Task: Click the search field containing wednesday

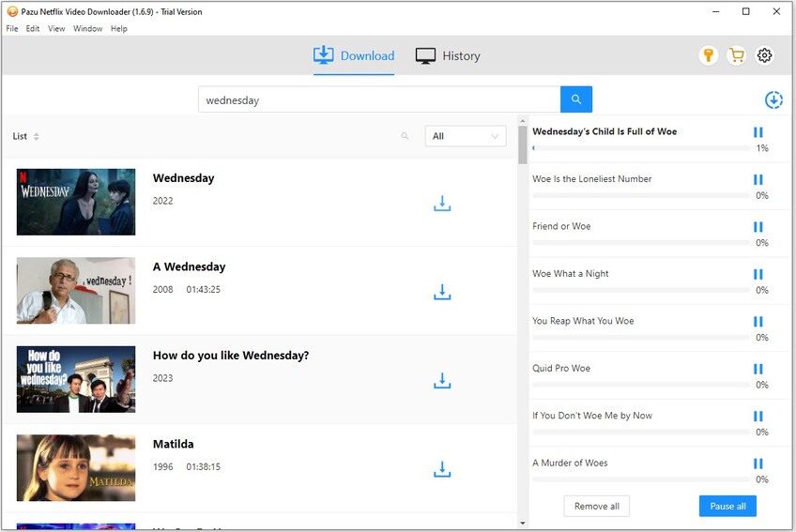Action: (x=378, y=99)
